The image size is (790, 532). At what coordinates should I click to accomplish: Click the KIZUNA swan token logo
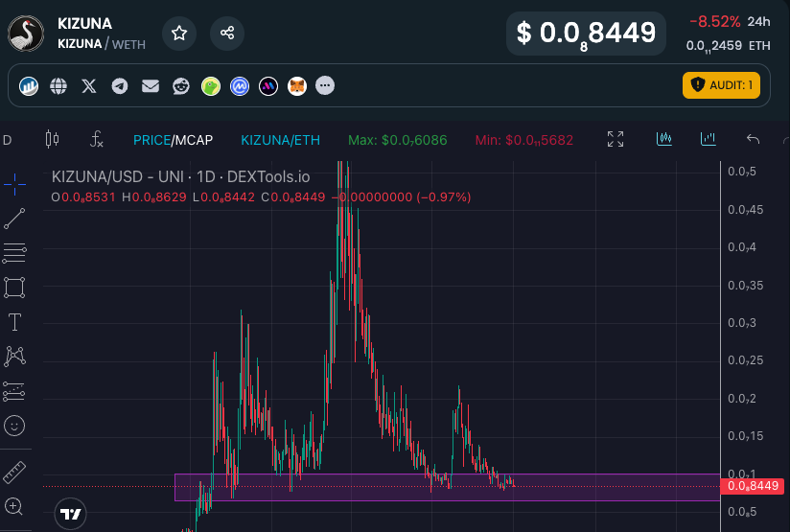coord(26,34)
